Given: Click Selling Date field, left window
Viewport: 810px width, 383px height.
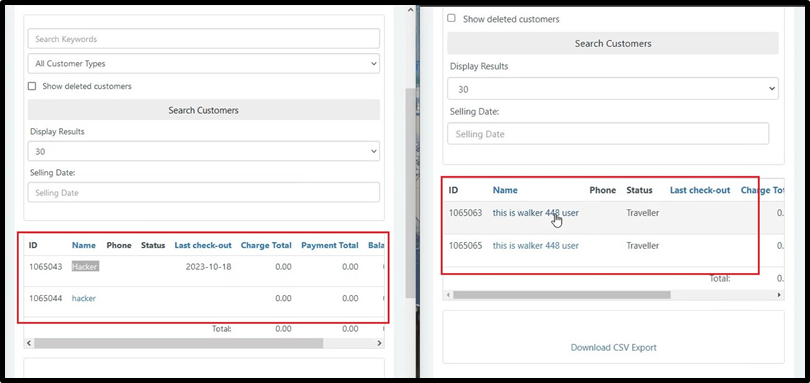Looking at the screenshot, I should 204,192.
